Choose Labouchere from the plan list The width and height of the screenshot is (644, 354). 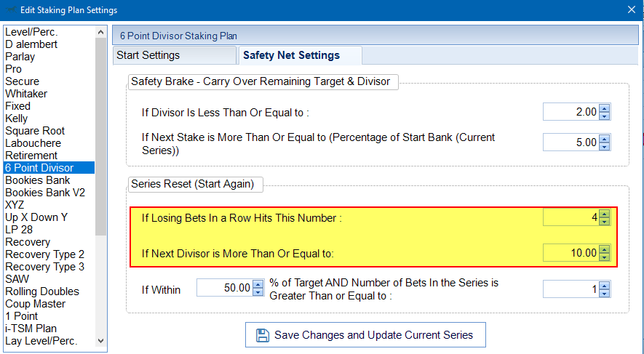point(33,143)
